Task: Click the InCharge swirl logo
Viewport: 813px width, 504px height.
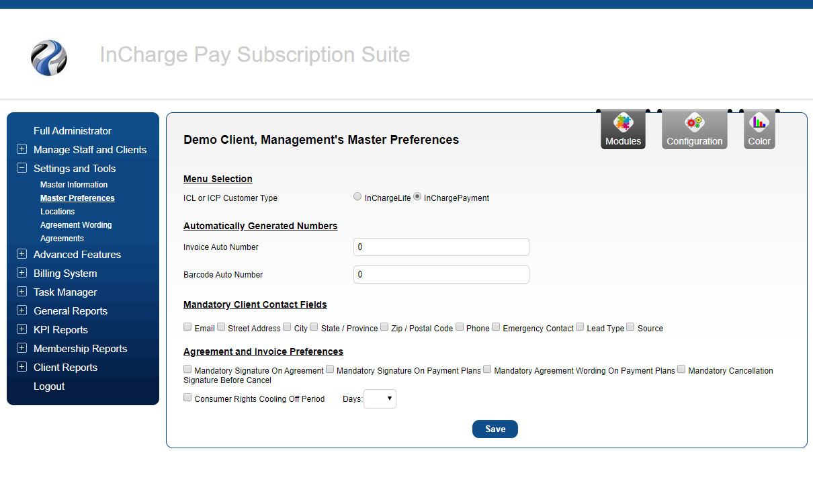Action: point(49,57)
